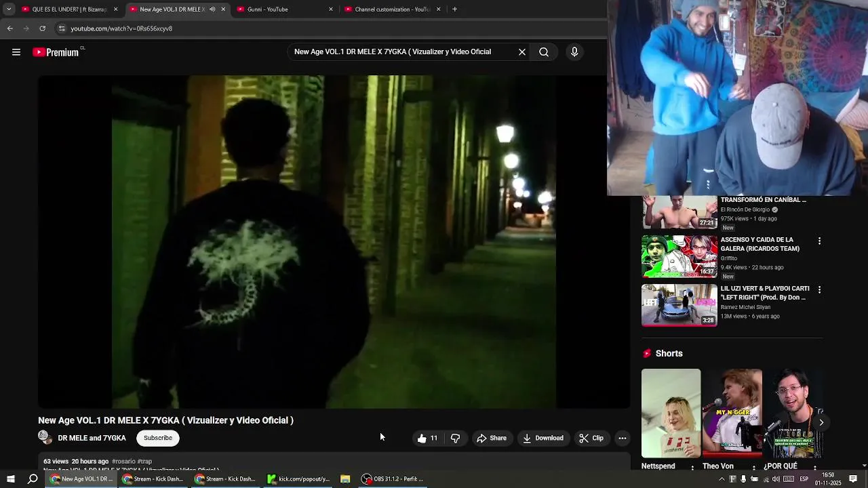Open a new browser tab

coord(454,9)
